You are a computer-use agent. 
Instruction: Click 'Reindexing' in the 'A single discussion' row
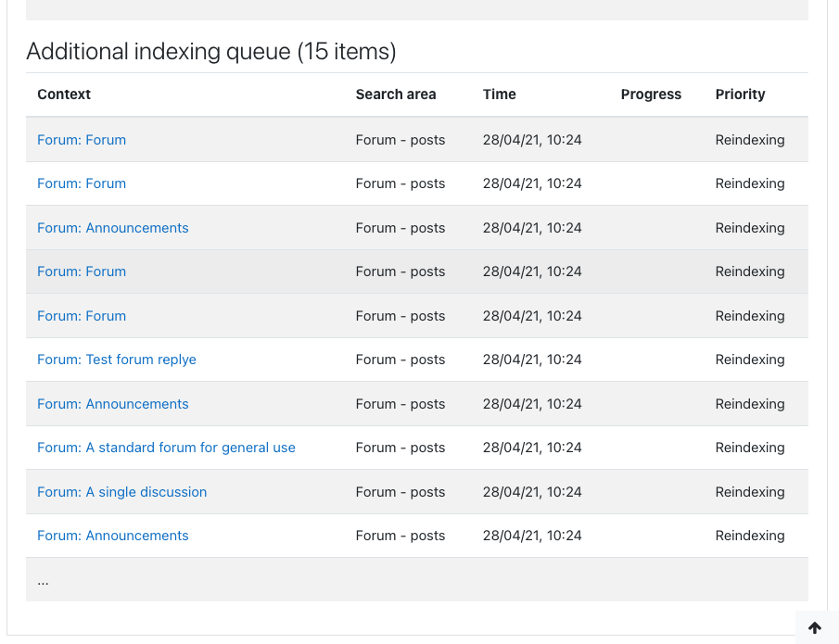[750, 492]
